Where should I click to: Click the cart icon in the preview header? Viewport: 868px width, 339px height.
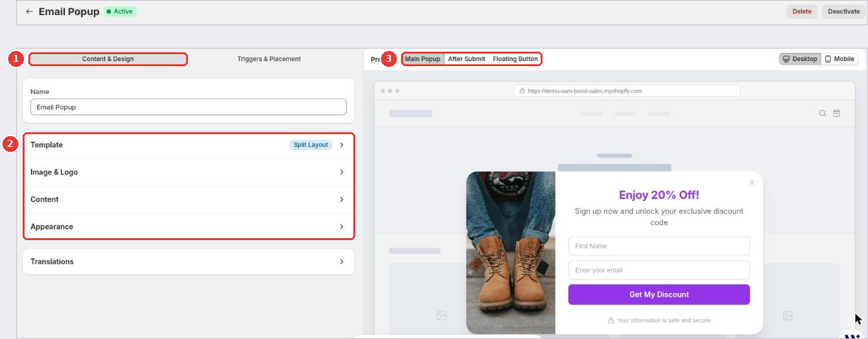(836, 113)
